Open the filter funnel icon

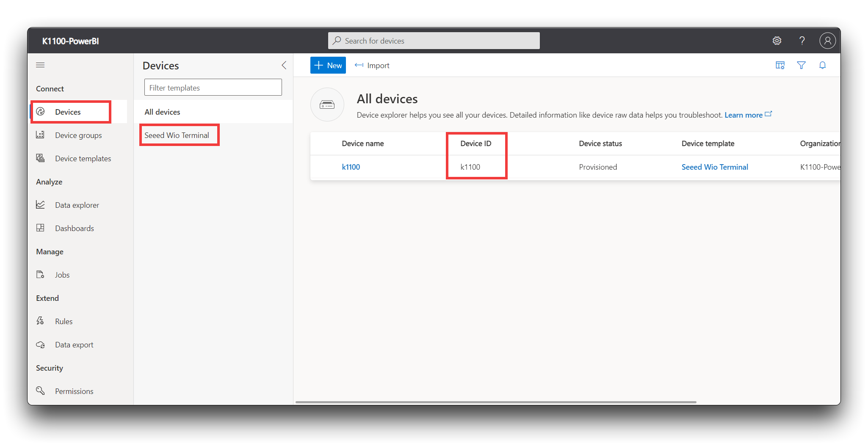point(801,65)
